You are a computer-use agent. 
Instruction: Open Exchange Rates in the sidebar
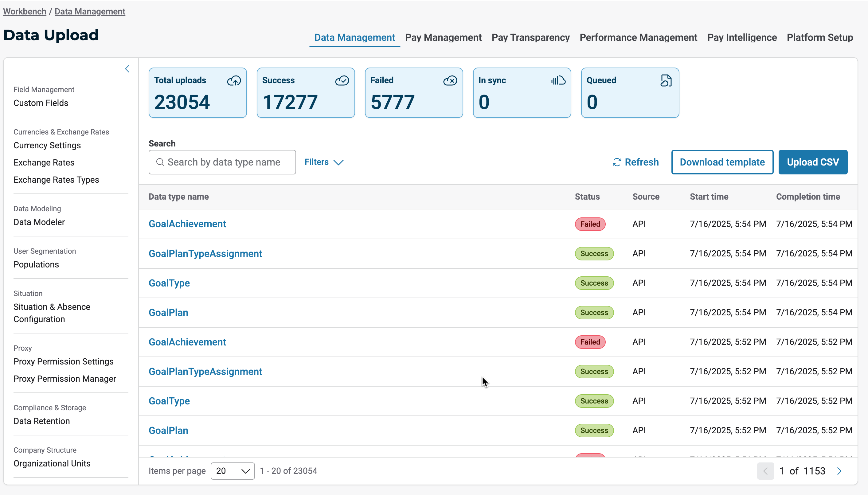(x=44, y=162)
